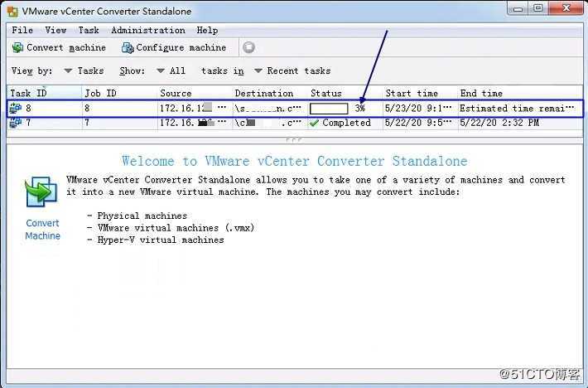588x388 pixels.
Task: Click the destination cell of task 7
Action: pyautogui.click(x=268, y=123)
